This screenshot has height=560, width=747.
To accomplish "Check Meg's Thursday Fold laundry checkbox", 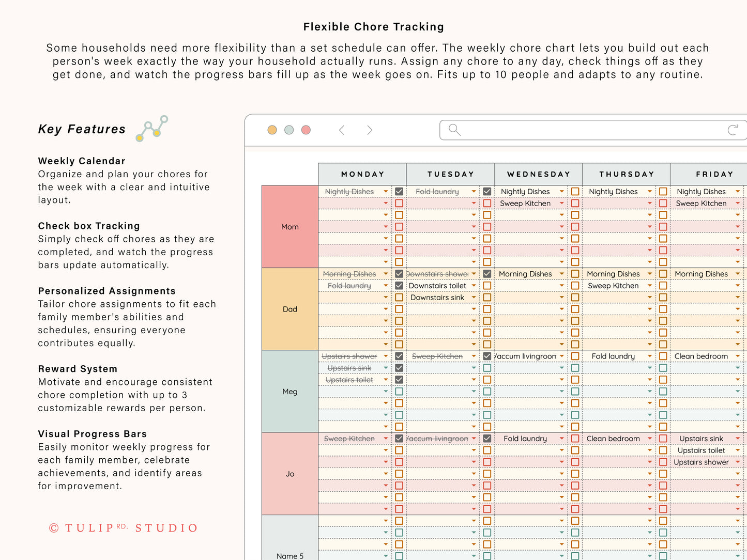I will coord(663,356).
